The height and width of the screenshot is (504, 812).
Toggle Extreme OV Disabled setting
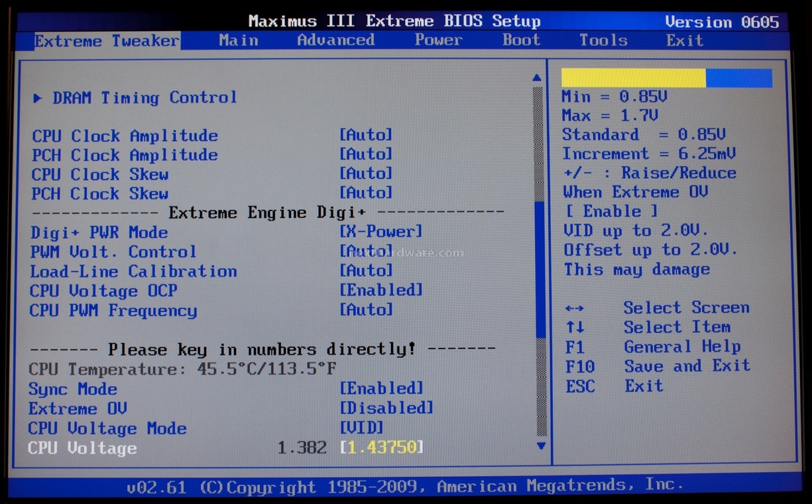pyautogui.click(x=386, y=407)
